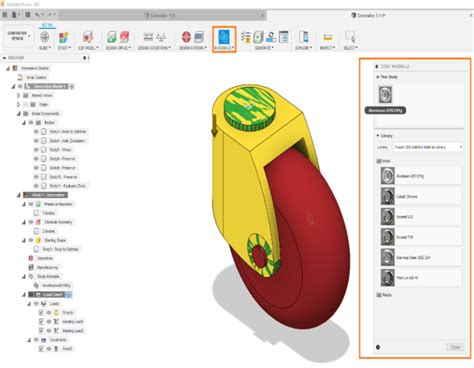Choose Inconel 625 material in library

coord(421,217)
